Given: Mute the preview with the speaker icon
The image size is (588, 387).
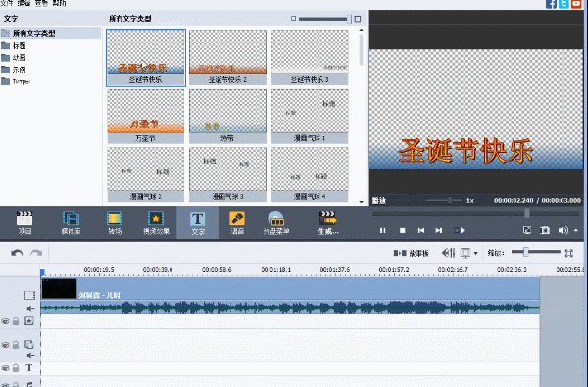Looking at the screenshot, I should pyautogui.click(x=563, y=230).
